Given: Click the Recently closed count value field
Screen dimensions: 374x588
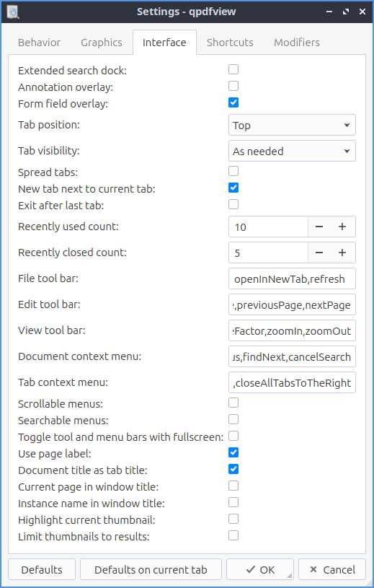Looking at the screenshot, I should (x=268, y=253).
